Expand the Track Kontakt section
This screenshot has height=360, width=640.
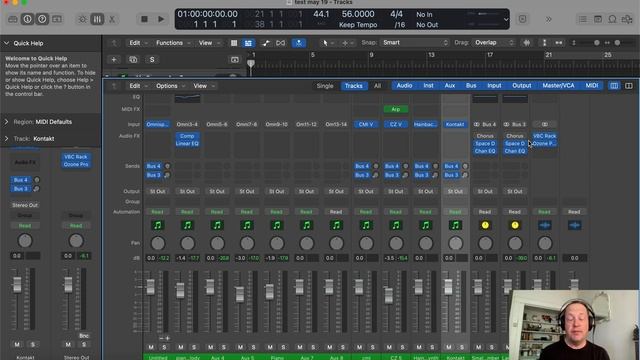[x=6, y=139]
